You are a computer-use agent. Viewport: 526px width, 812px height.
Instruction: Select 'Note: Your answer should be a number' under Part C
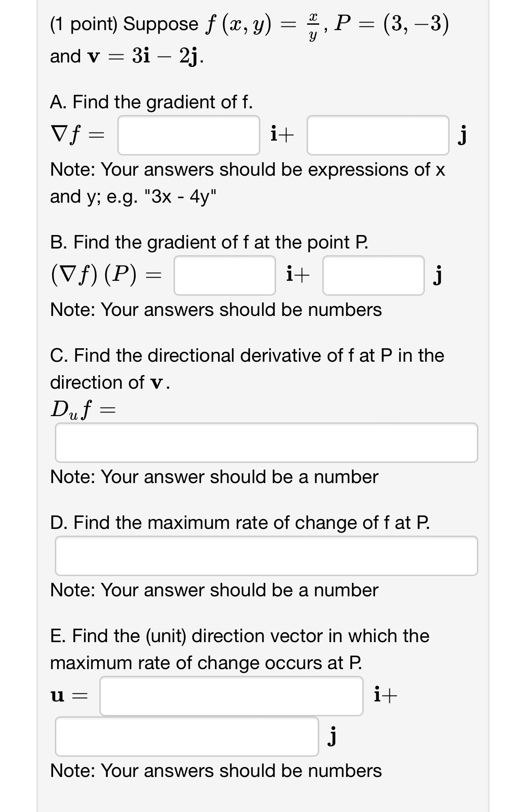(214, 477)
